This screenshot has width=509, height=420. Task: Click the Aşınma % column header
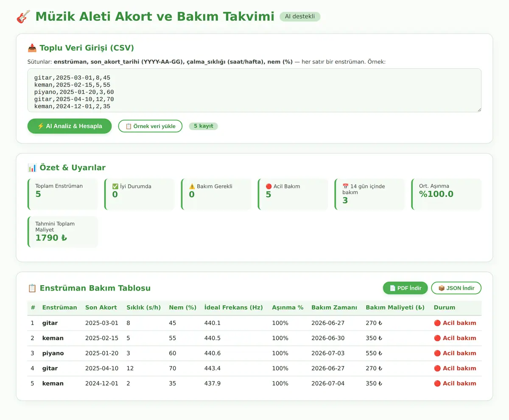tap(288, 308)
